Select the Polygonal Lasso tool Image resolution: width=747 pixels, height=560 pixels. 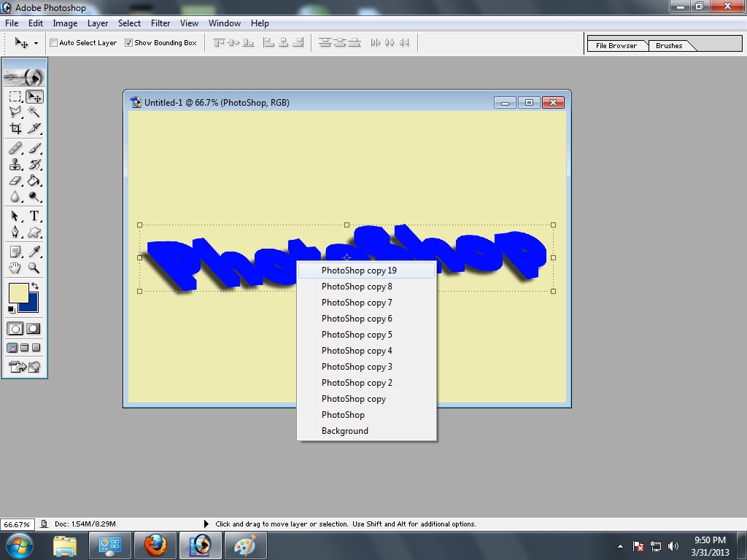pos(15,112)
